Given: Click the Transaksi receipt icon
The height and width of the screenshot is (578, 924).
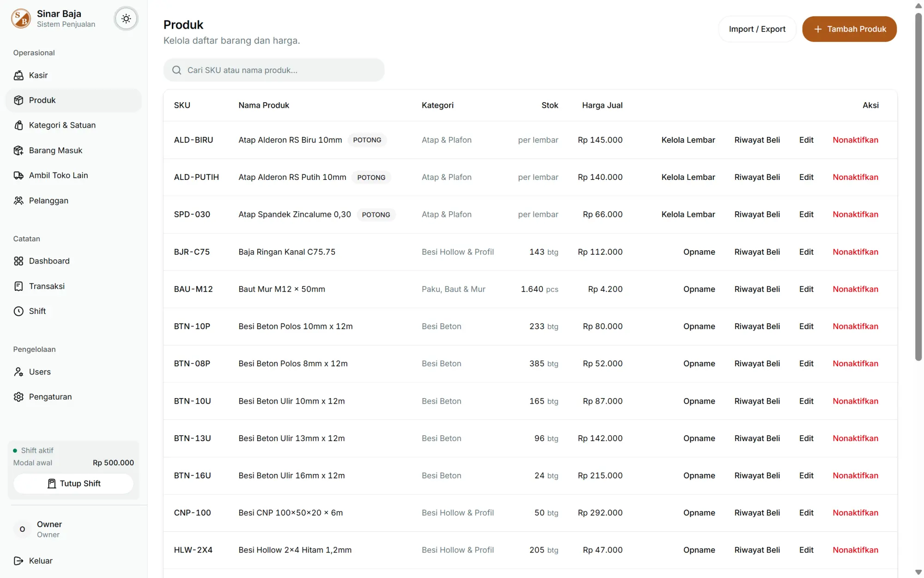Looking at the screenshot, I should pyautogui.click(x=18, y=286).
